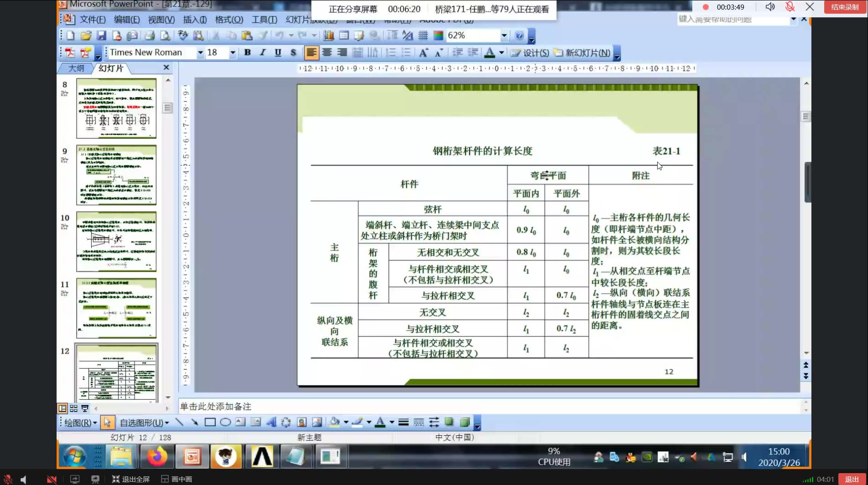Click the fill color bucket swatch

[335, 422]
